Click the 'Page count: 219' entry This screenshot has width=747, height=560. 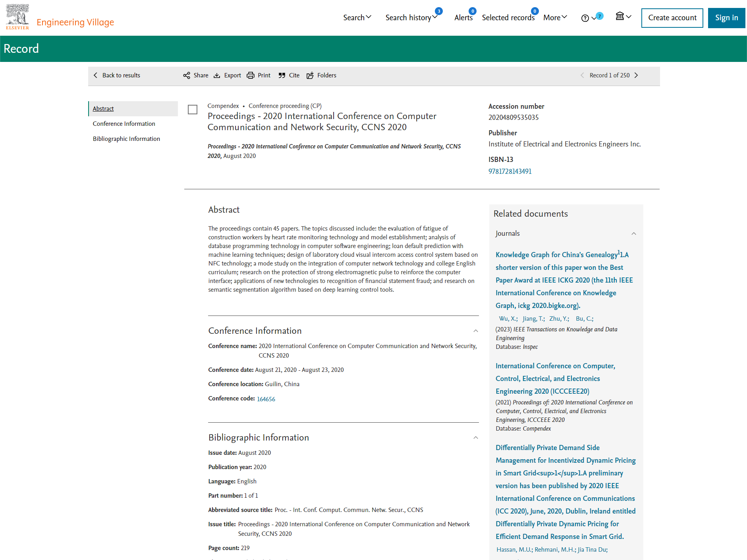click(x=229, y=548)
